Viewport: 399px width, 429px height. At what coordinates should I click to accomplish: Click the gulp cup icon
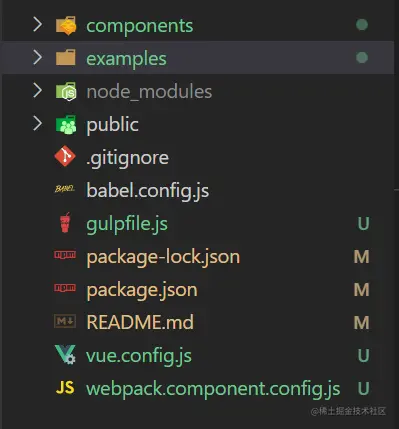[x=65, y=222]
